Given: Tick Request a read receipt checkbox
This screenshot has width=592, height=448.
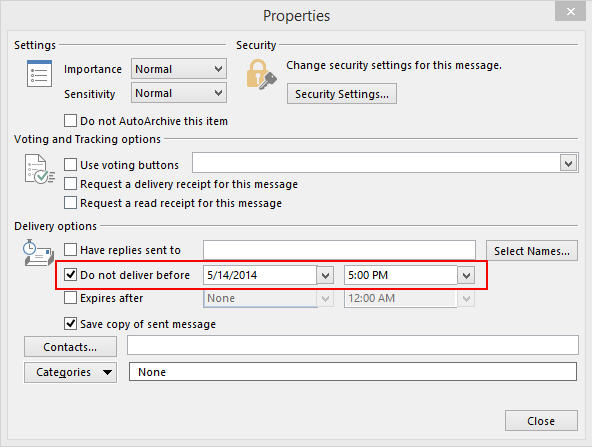Looking at the screenshot, I should 70,203.
